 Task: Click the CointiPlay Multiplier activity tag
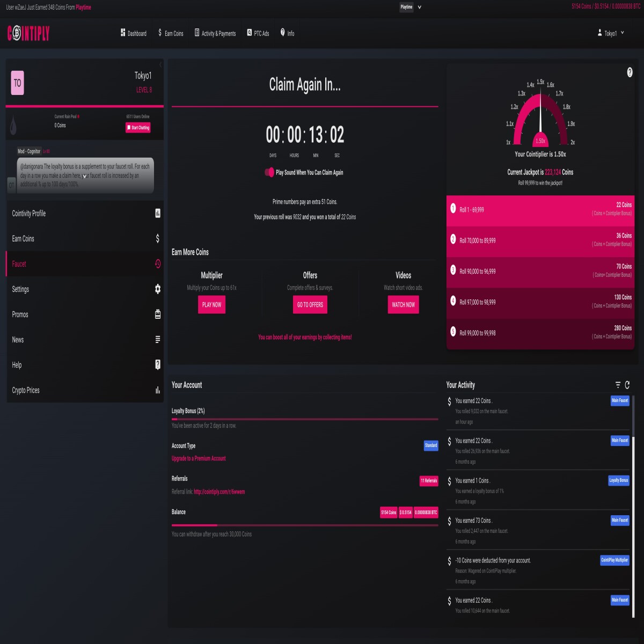(614, 560)
